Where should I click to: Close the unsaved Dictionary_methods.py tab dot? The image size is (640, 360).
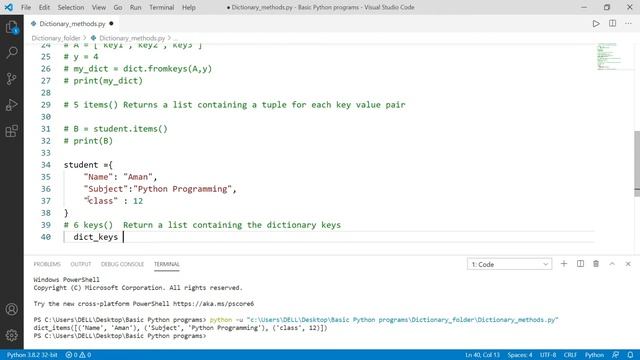[x=111, y=24]
